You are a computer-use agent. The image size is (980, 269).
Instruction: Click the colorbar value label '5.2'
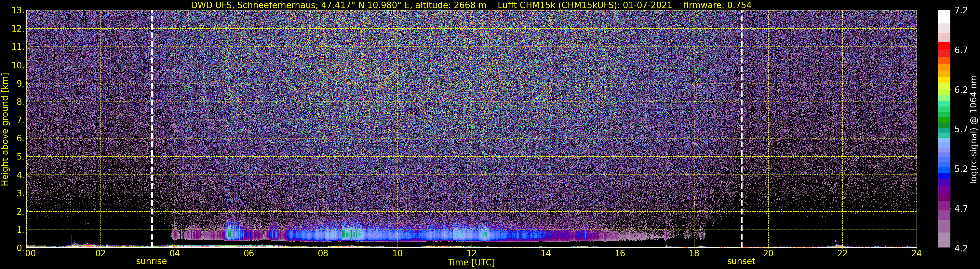tap(961, 169)
